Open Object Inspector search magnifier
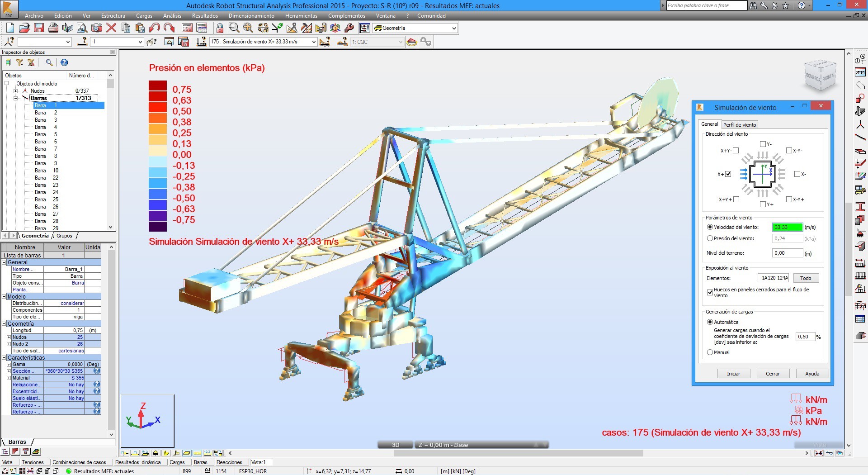 pos(49,63)
